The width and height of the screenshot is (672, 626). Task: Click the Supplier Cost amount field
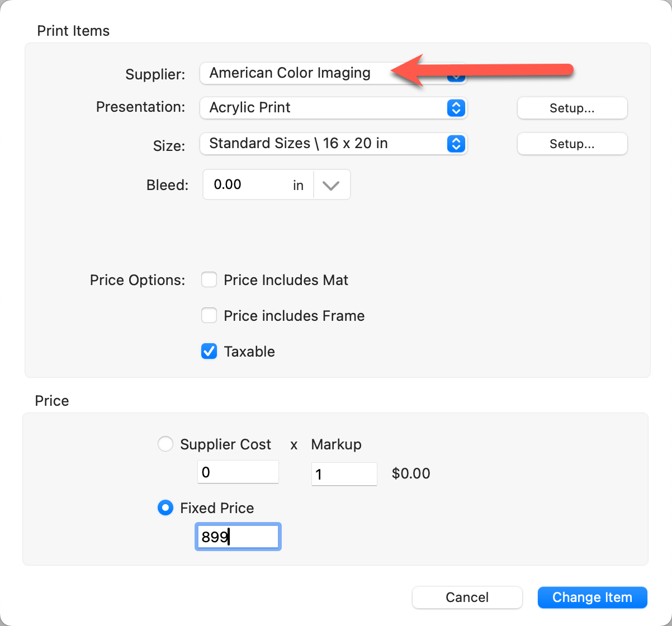pyautogui.click(x=238, y=472)
